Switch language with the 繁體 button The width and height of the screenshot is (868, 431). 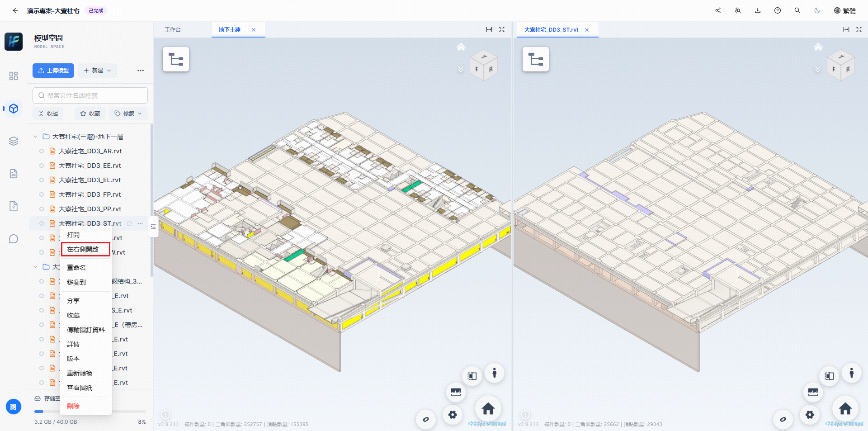845,10
